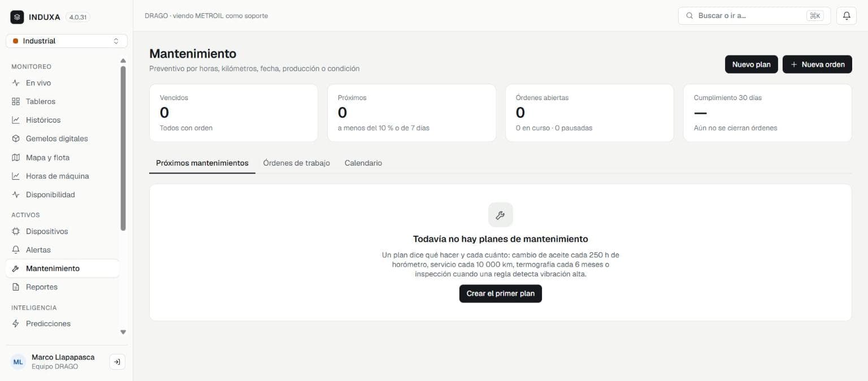The width and height of the screenshot is (868, 381).
Task: Click the Tableros grid icon
Action: (x=16, y=102)
